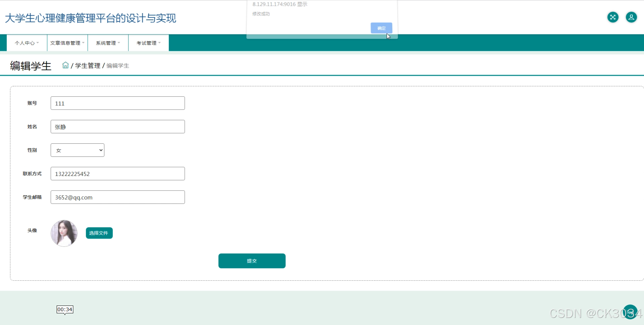Expand the 系统管理 dropdown arrow
The image size is (644, 325).
click(120, 43)
